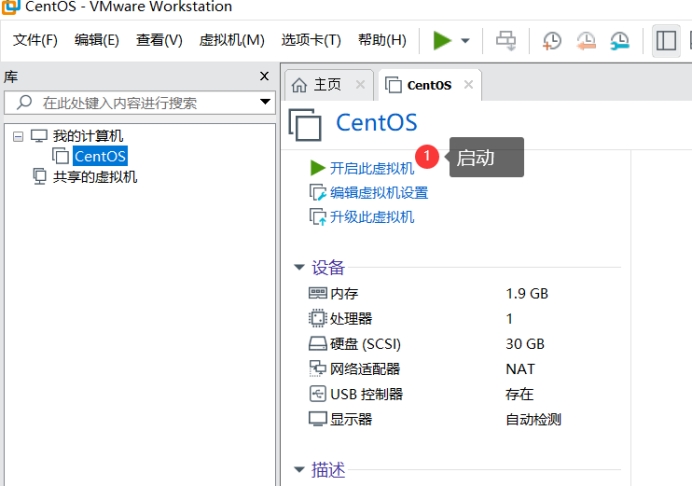Viewport: 692px width, 486px height.
Task: Click the 升级此虚拟机 link
Action: coord(372,217)
